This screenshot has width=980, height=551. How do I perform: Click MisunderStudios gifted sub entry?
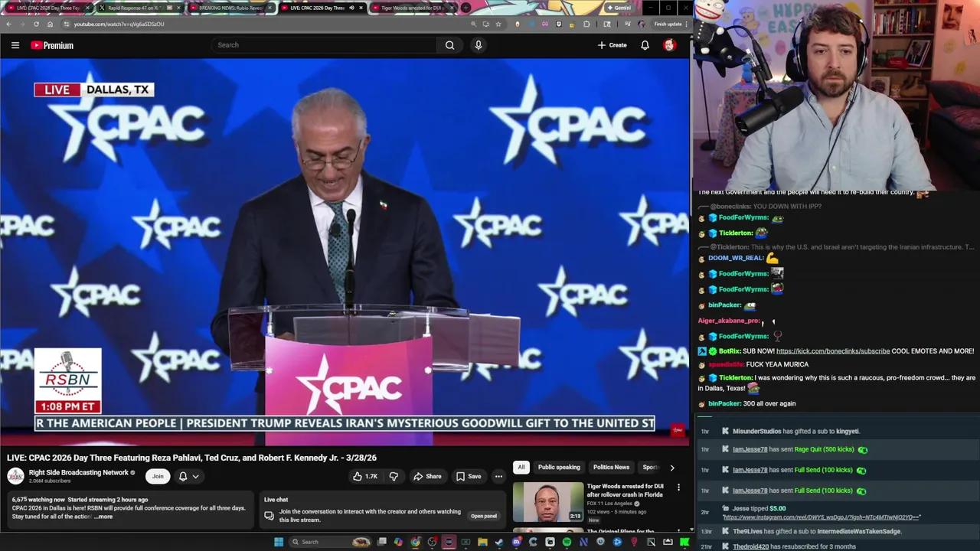(796, 431)
